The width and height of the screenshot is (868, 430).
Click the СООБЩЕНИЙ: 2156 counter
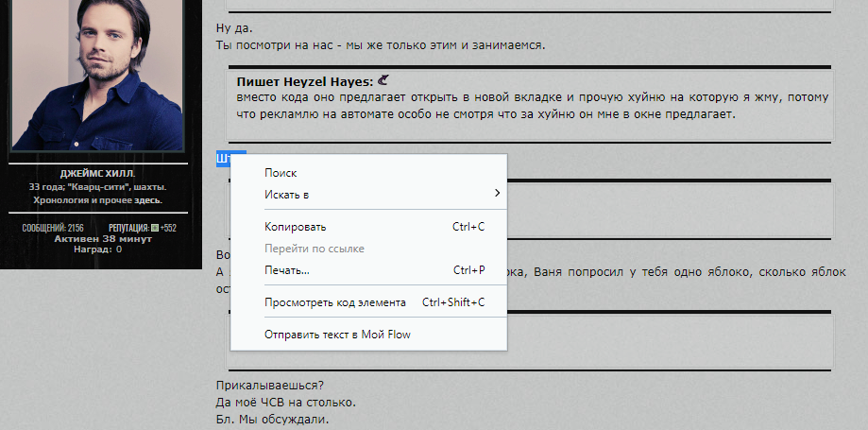click(x=53, y=228)
